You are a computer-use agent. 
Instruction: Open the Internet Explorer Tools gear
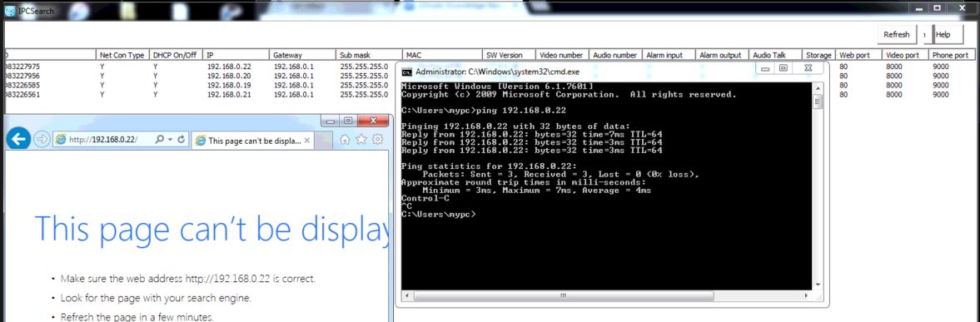377,140
